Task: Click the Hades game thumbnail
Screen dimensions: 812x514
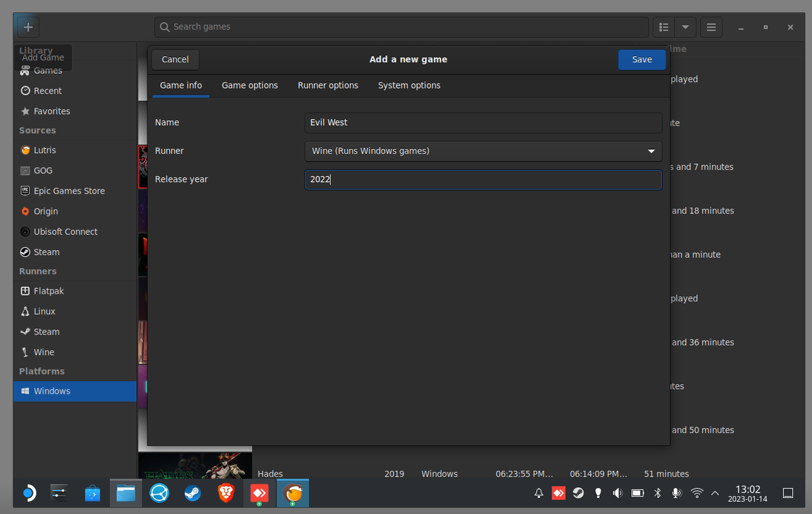Action: (195, 466)
